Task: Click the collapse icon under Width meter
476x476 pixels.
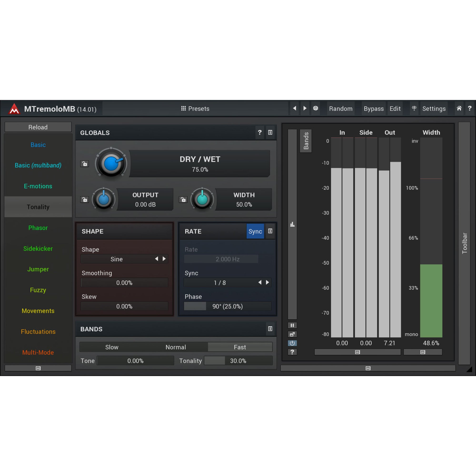Action: tap(423, 352)
